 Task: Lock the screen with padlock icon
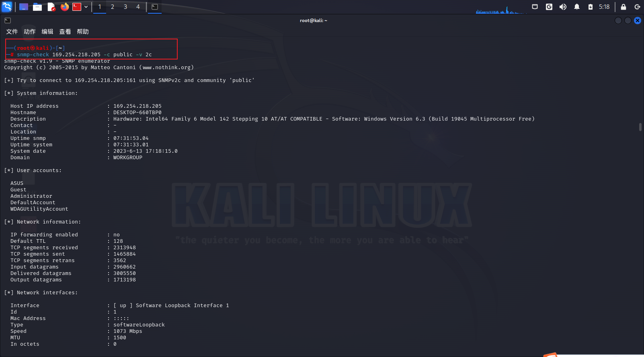[x=623, y=7]
